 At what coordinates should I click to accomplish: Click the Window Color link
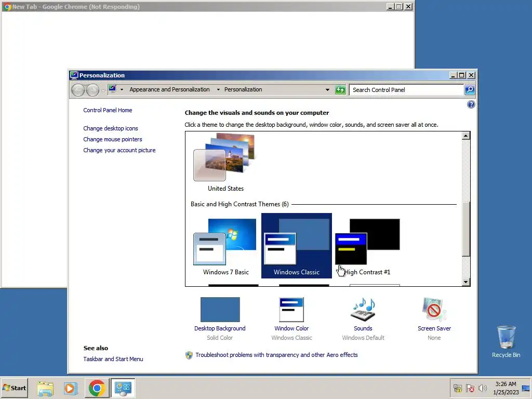click(x=291, y=328)
